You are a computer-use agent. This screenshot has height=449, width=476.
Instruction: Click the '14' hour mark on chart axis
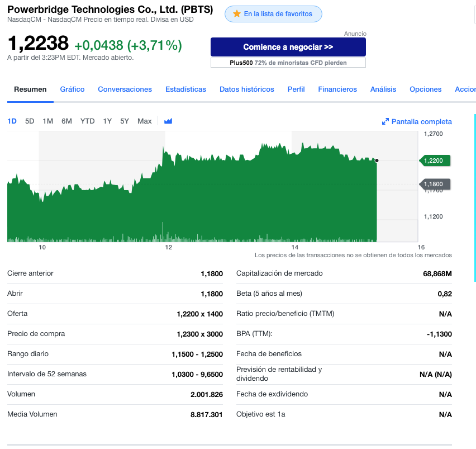[x=295, y=247]
